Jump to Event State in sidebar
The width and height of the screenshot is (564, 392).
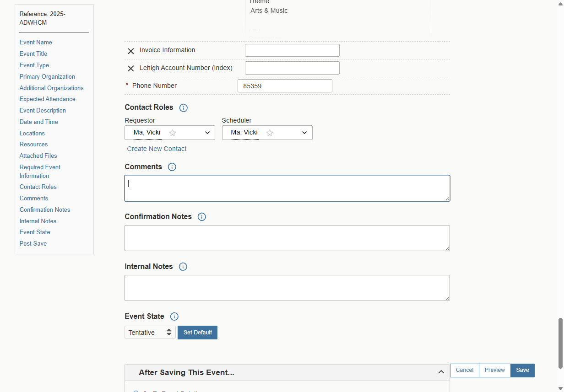(x=35, y=232)
